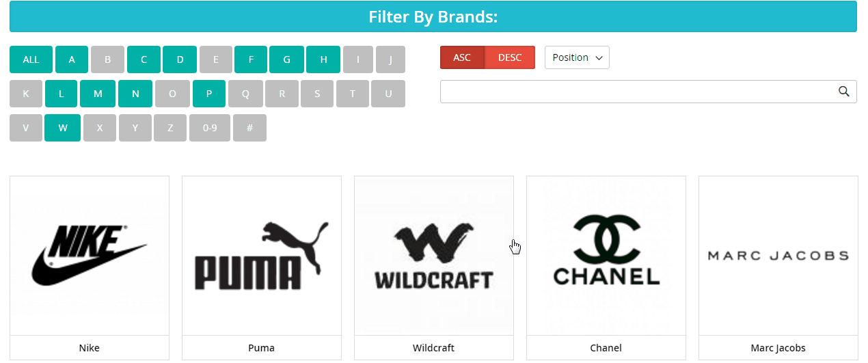Viewport: 868px width, 363px height.
Task: Open the Puma brand logo
Action: coord(262,255)
